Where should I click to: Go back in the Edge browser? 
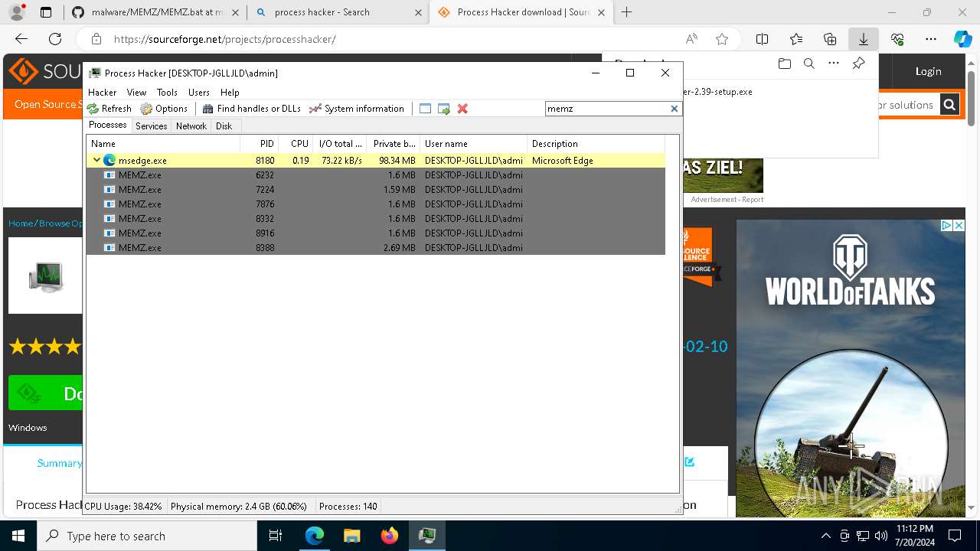point(21,39)
